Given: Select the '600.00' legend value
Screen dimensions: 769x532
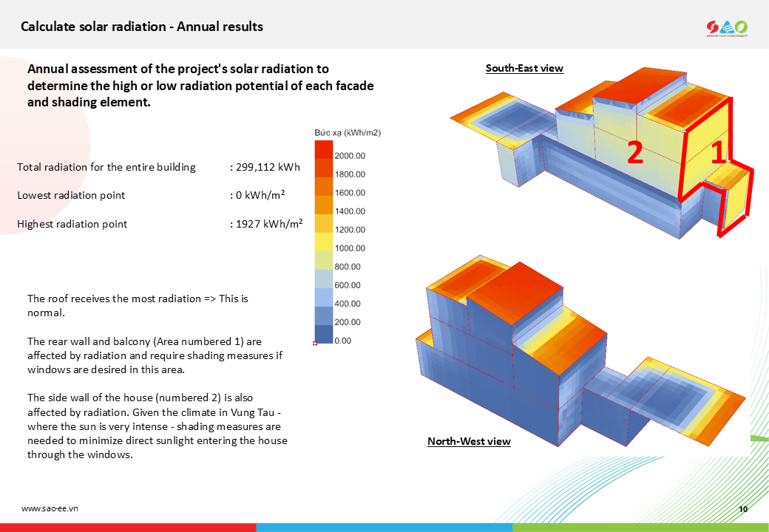Looking at the screenshot, I should 348,285.
